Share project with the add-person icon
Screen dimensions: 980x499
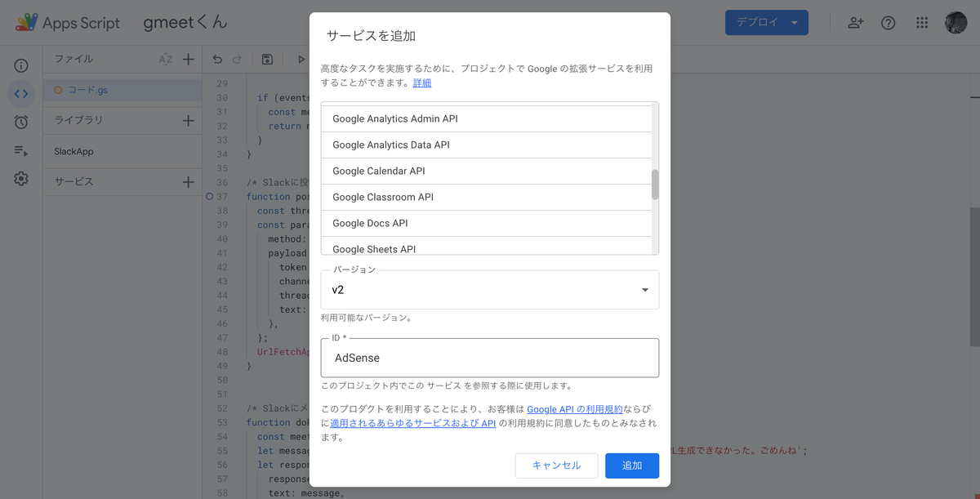click(x=855, y=23)
